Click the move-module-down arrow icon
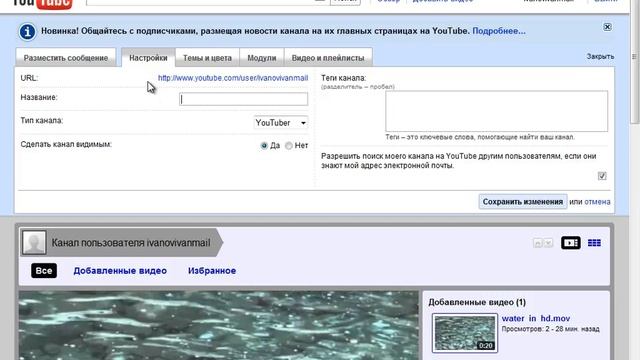 pos(548,243)
